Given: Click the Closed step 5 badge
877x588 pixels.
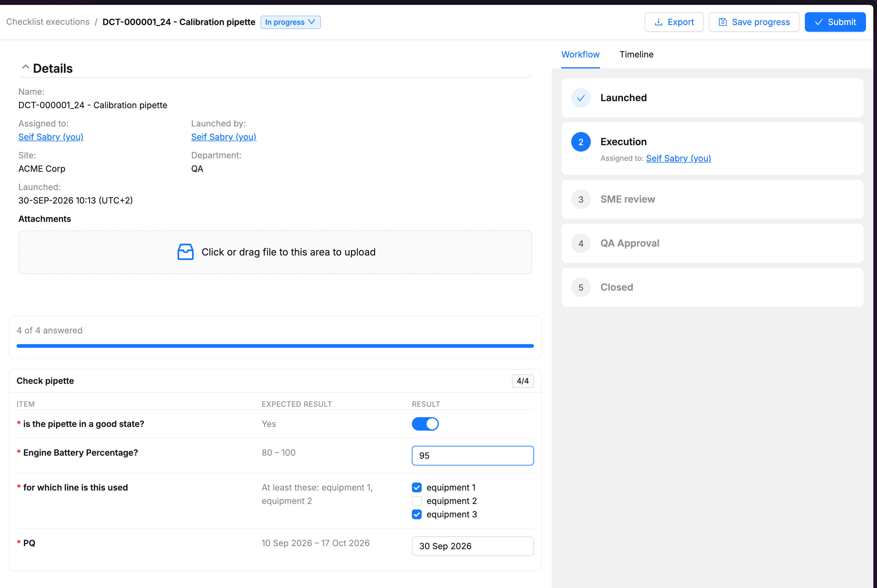Looking at the screenshot, I should (x=581, y=287).
